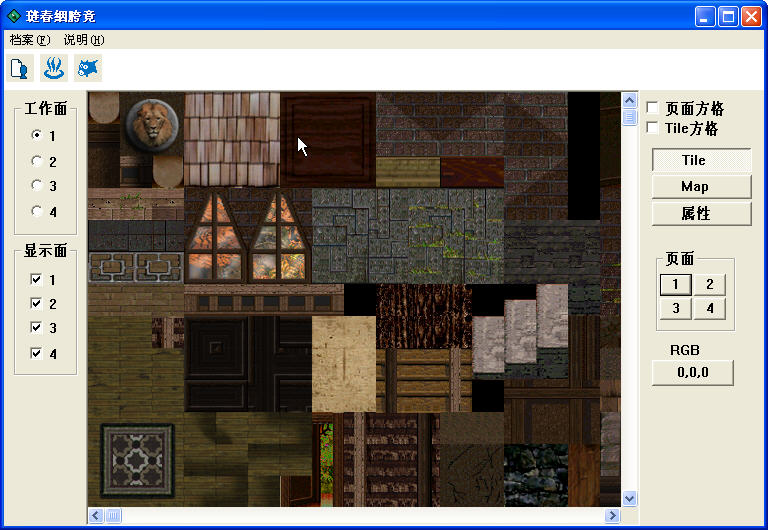Minimize the application window

tap(704, 17)
